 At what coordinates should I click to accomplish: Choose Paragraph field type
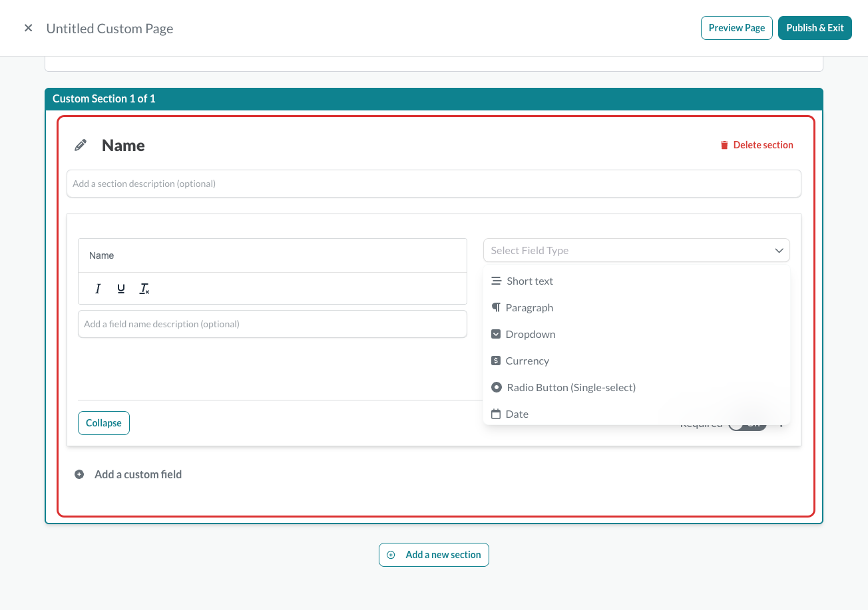point(636,307)
